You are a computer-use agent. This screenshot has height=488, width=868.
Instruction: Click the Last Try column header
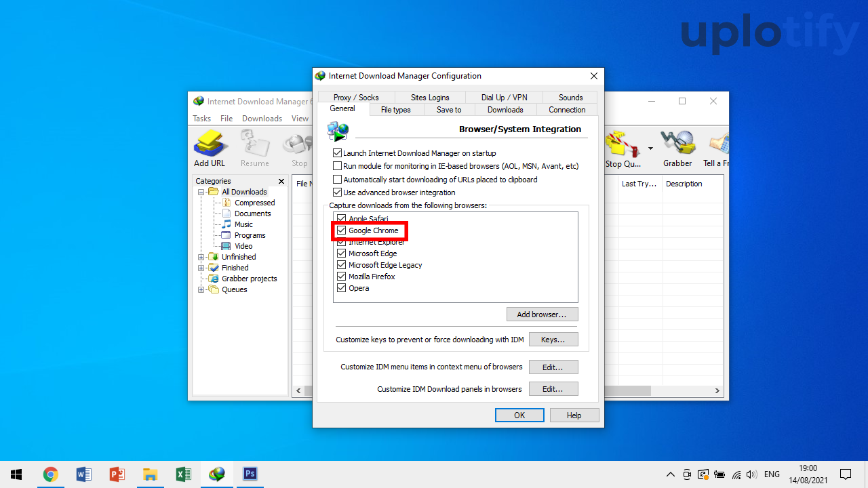(x=639, y=184)
